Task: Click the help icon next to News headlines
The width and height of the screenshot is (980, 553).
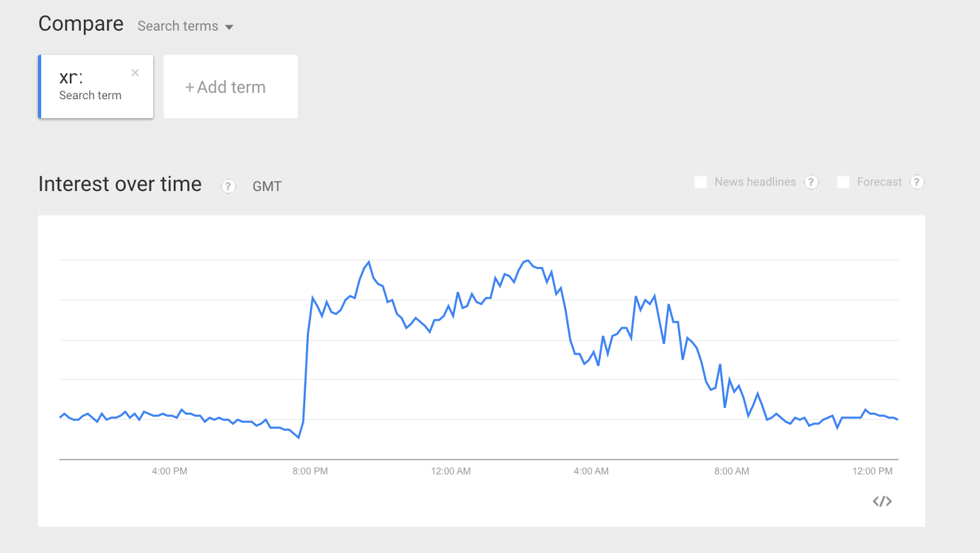Action: click(x=811, y=182)
